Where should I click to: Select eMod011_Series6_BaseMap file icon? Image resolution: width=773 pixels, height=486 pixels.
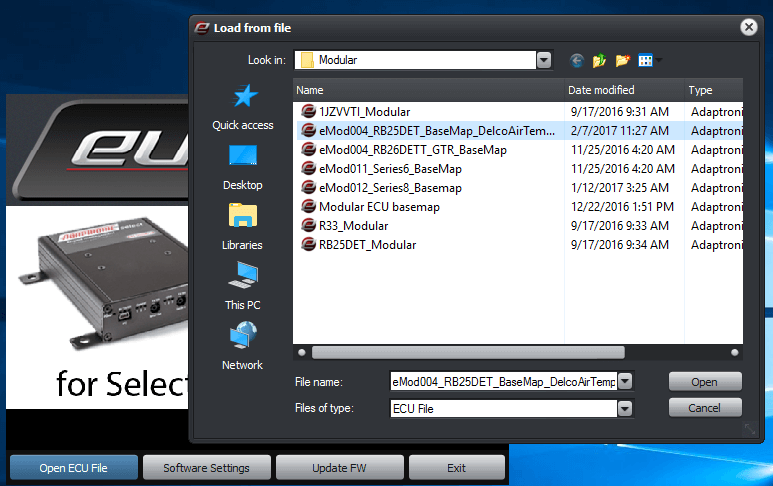coord(309,169)
